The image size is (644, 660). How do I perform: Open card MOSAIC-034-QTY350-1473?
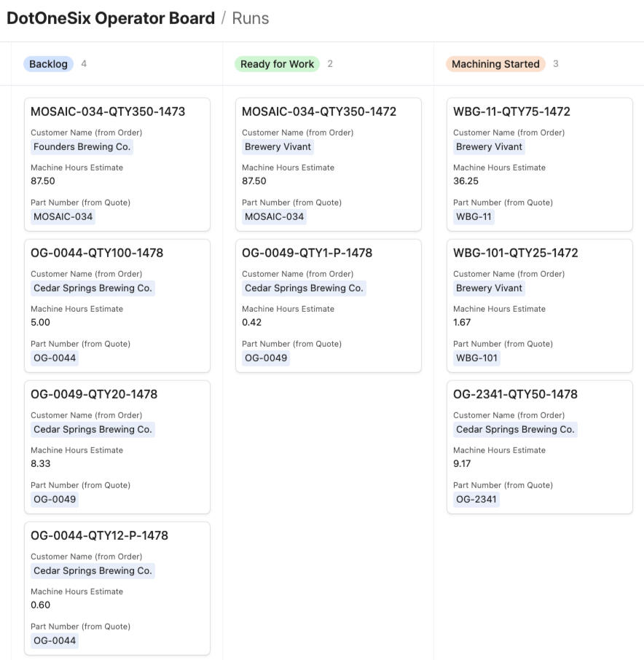(x=108, y=111)
